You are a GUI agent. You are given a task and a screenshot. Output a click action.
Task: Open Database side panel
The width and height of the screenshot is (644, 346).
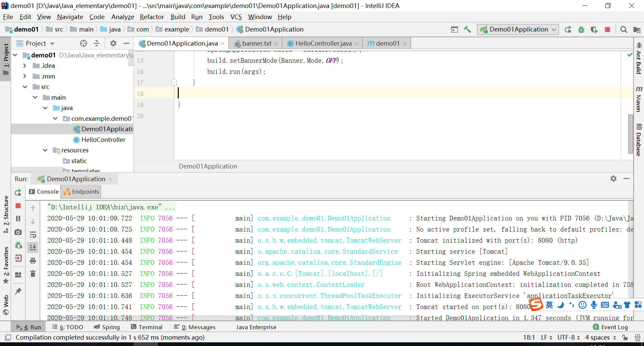pos(639,140)
